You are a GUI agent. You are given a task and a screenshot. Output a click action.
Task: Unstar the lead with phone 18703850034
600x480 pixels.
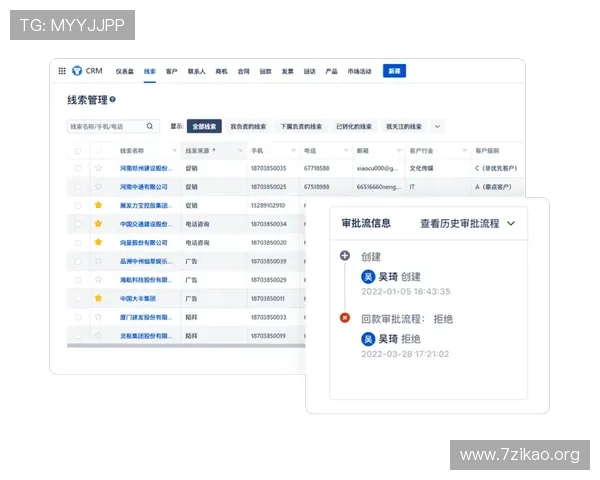point(98,224)
